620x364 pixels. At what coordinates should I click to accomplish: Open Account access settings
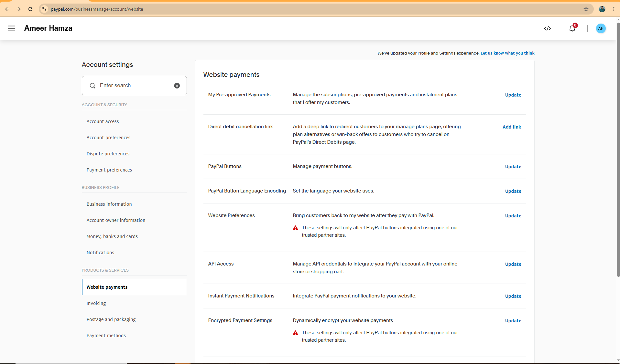coord(103,121)
